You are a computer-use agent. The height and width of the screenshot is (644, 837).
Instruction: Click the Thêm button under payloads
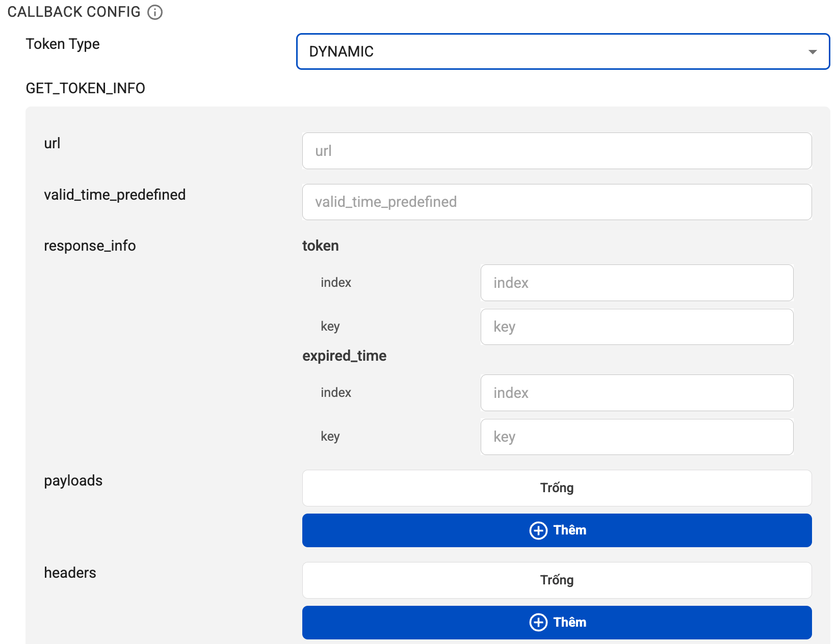tap(557, 530)
